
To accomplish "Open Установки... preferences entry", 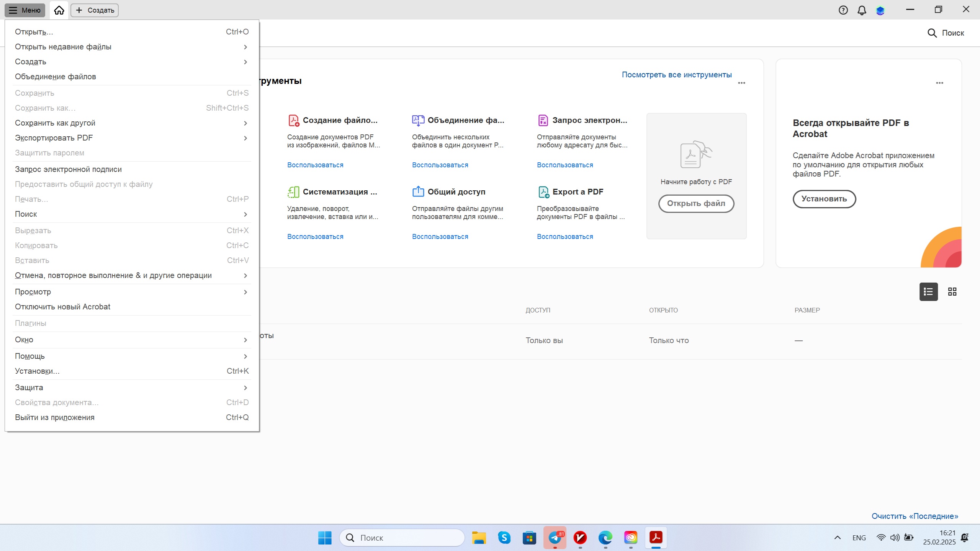I will pyautogui.click(x=132, y=371).
